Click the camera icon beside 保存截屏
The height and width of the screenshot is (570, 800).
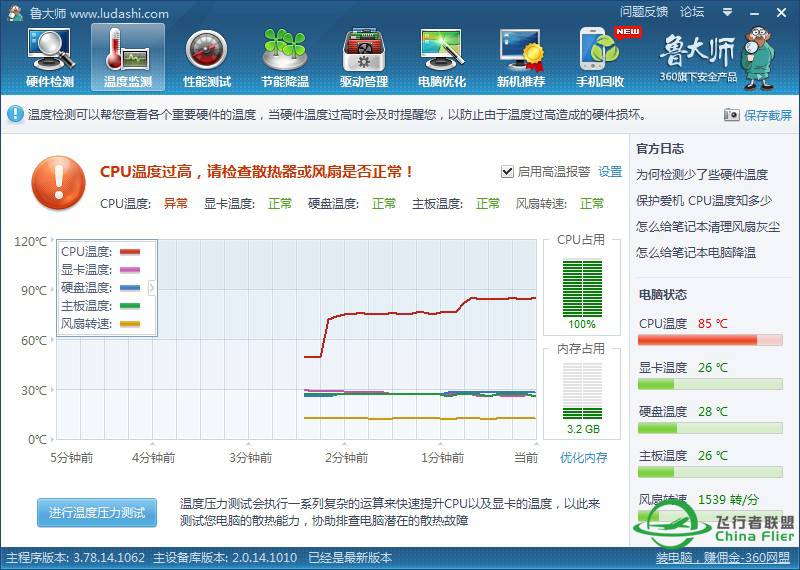(x=731, y=115)
